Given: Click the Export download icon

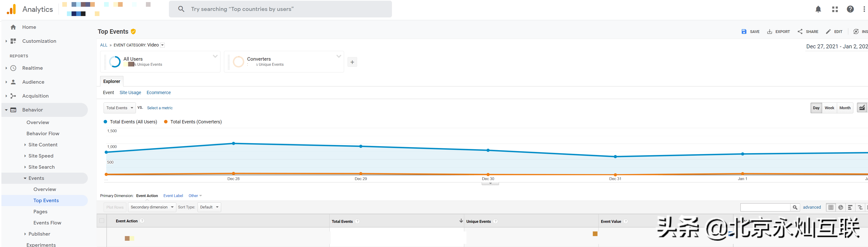Looking at the screenshot, I should 770,32.
